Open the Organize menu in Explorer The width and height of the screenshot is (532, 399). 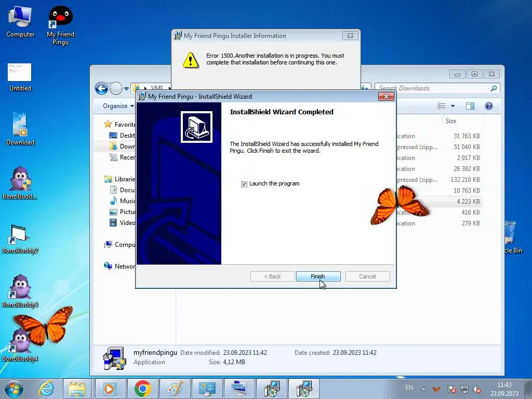[x=118, y=106]
